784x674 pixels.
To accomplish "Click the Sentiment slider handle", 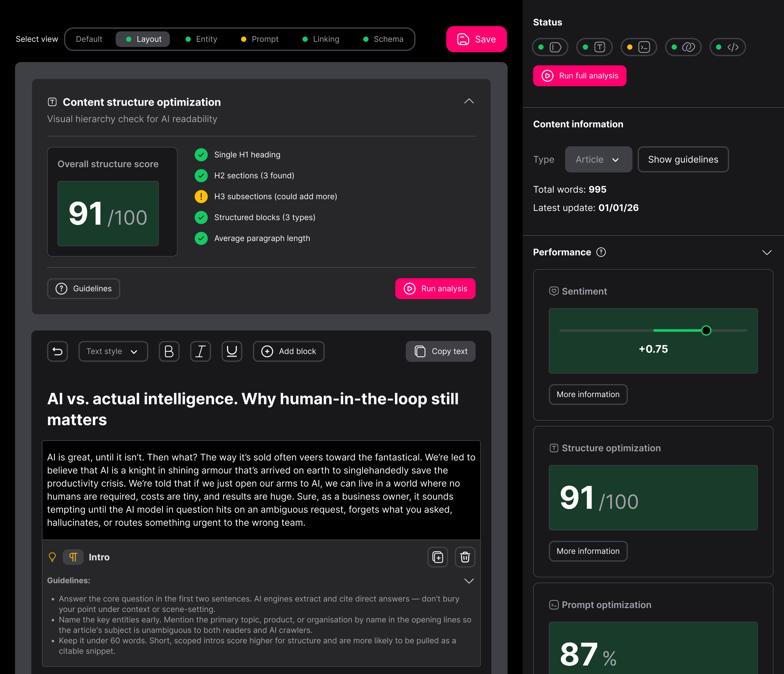I will (x=707, y=330).
